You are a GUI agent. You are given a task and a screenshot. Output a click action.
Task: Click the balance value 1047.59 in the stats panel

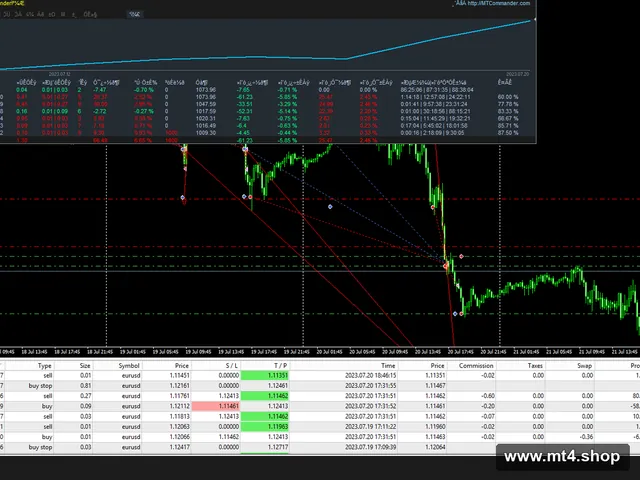(x=206, y=104)
